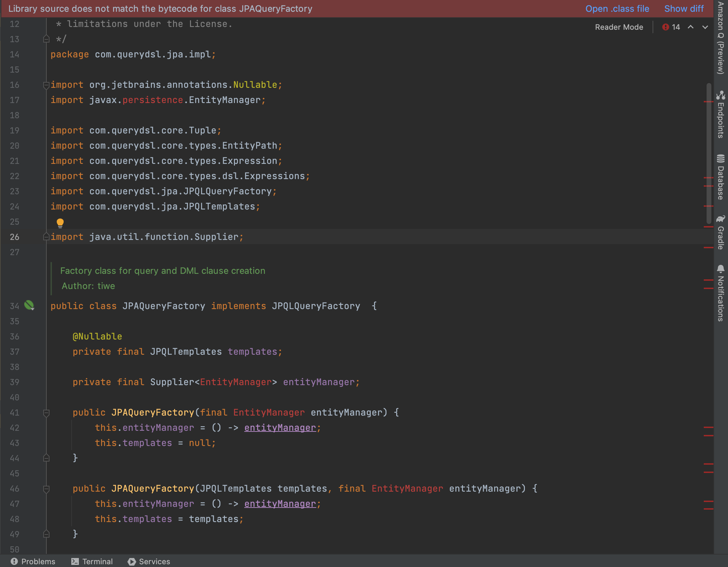Open the Notifications tool window
This screenshot has width=728, height=567.
click(721, 293)
